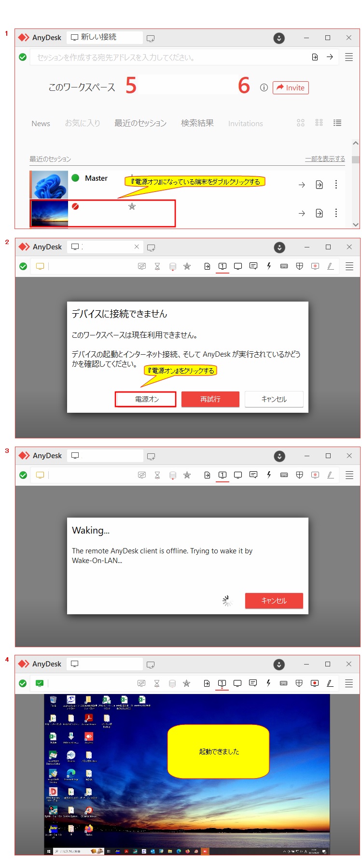The image size is (362, 868).
Task: Click green monitor status icon in the connected window
Action: [40, 683]
